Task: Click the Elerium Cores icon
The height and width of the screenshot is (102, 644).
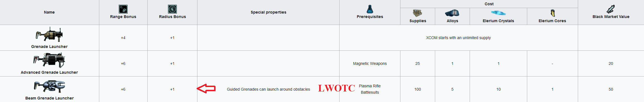Action: (x=553, y=13)
